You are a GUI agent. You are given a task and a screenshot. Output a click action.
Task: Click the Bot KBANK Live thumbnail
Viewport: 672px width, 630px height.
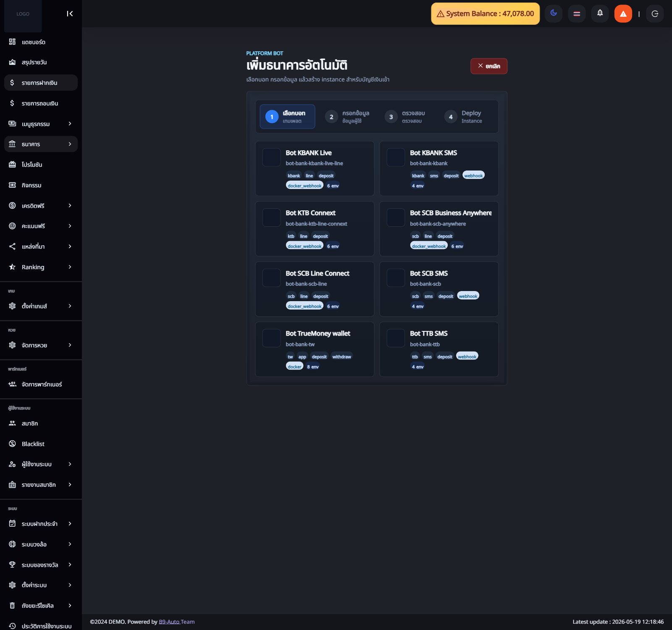pos(271,157)
